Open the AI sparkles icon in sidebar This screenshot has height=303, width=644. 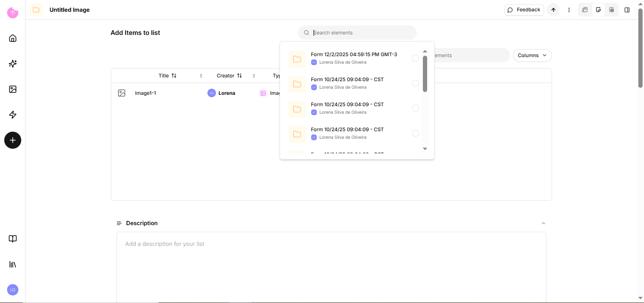(x=13, y=64)
